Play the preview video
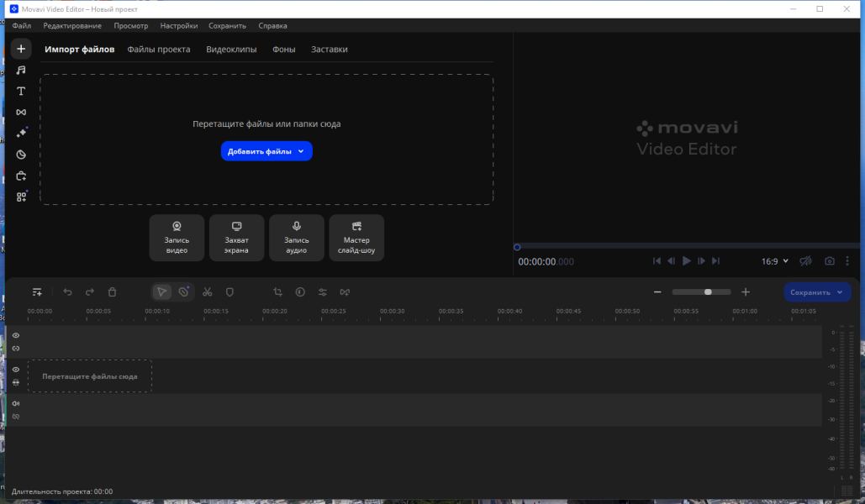 point(686,261)
